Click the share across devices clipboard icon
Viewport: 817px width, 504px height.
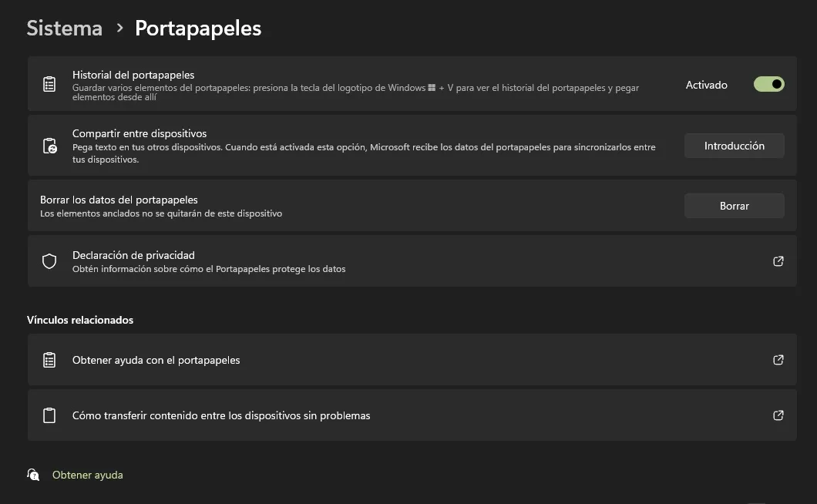tap(49, 146)
